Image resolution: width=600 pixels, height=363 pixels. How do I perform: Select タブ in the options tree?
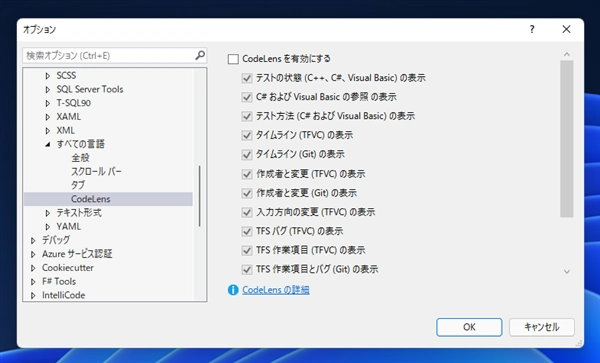point(78,185)
